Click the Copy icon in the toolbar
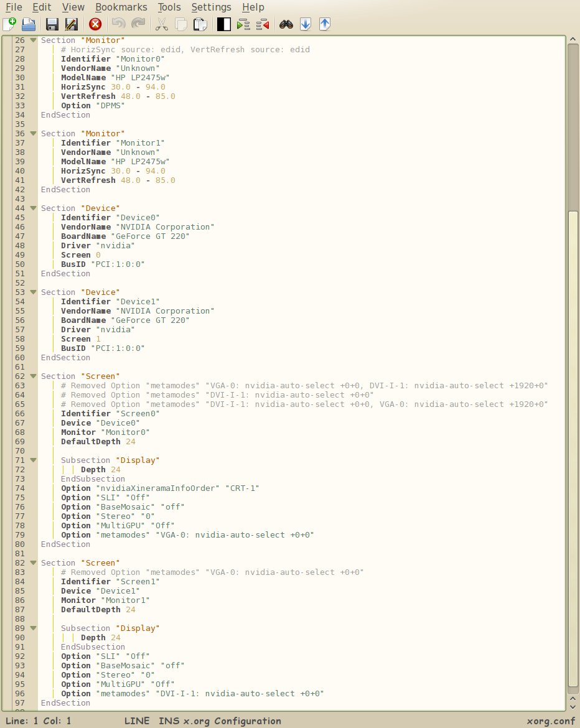This screenshot has height=728, width=580. [180, 24]
